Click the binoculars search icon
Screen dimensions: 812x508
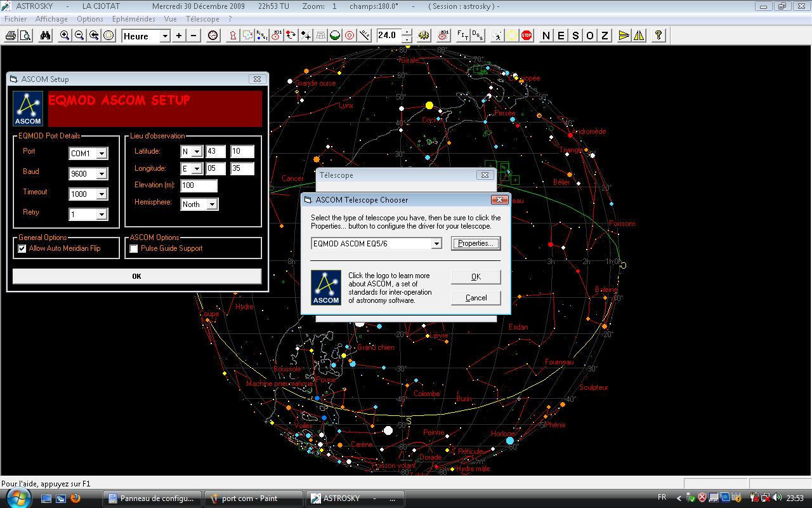pos(45,36)
